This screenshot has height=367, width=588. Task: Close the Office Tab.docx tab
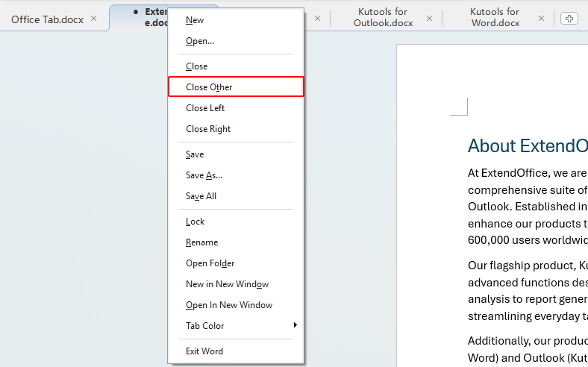click(x=94, y=19)
